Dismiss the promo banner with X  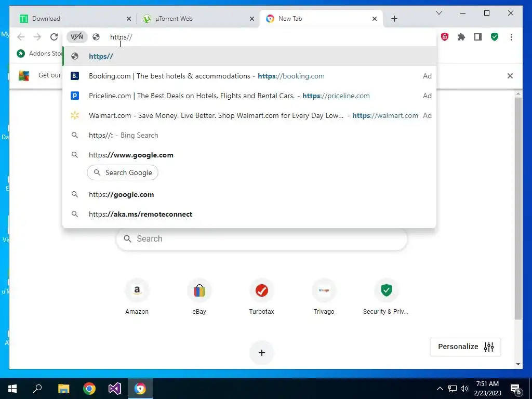click(x=510, y=76)
